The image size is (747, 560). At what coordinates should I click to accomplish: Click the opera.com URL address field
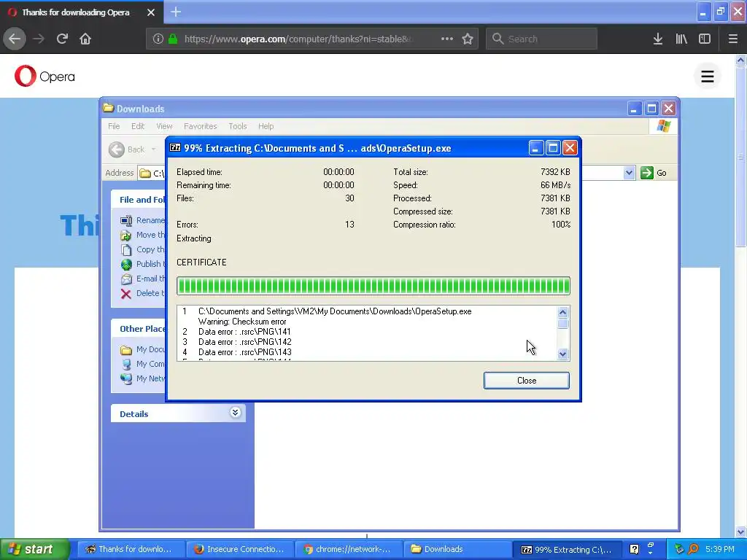tap(298, 39)
